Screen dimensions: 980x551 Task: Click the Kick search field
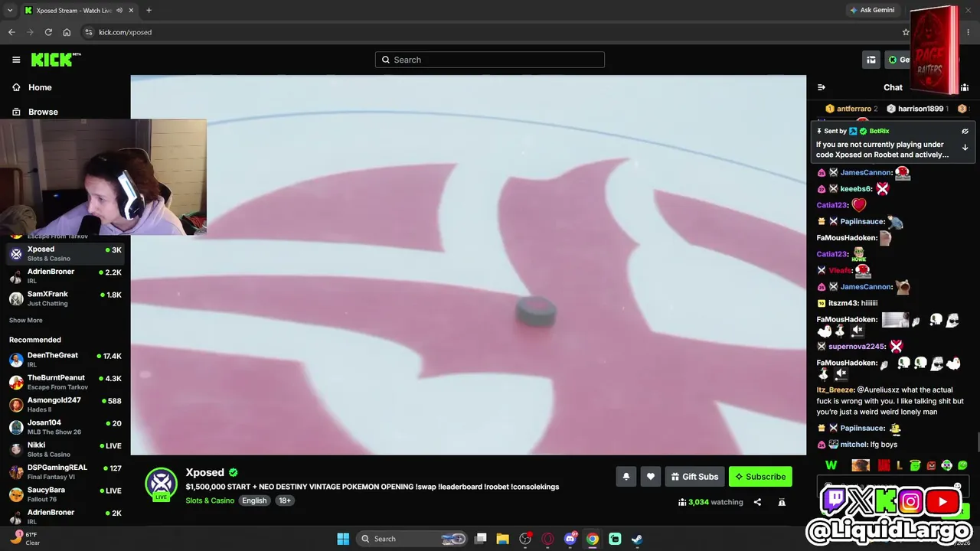tap(490, 60)
